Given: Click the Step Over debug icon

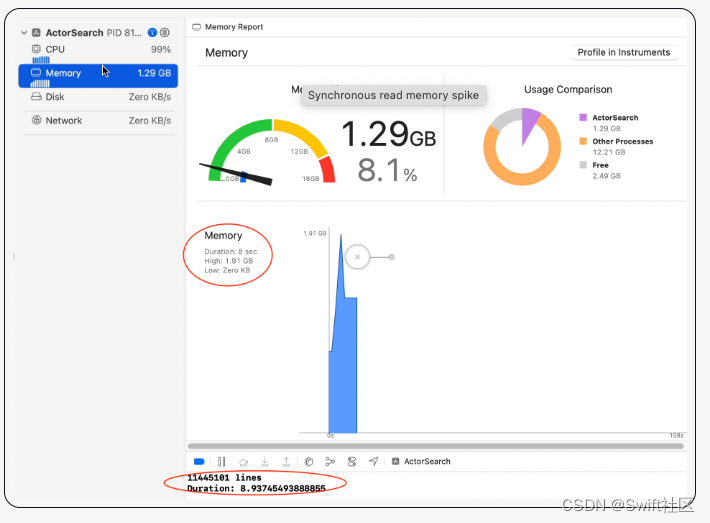Looking at the screenshot, I should pyautogui.click(x=243, y=462).
